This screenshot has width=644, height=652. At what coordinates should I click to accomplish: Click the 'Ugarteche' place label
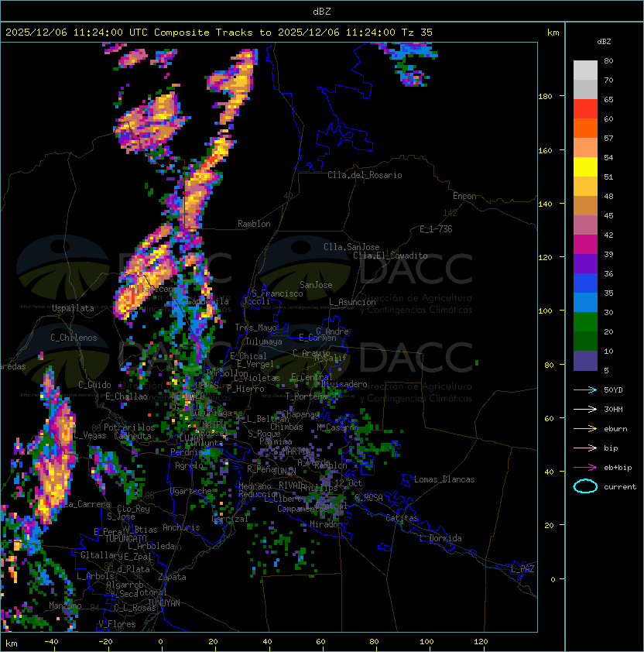pyautogui.click(x=191, y=491)
